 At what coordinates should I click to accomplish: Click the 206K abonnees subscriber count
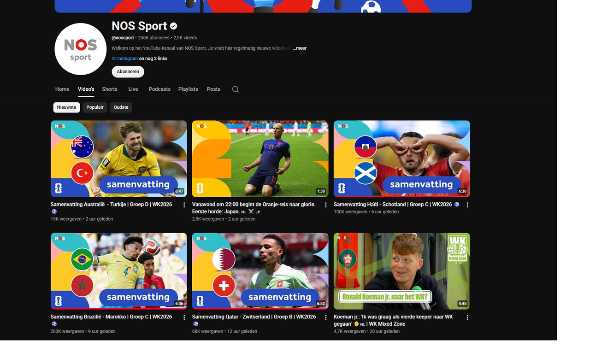click(x=153, y=38)
